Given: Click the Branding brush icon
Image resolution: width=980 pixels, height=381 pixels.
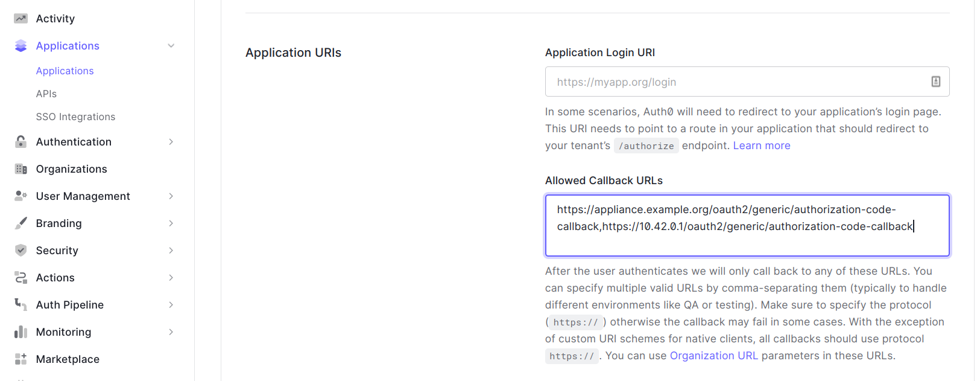Looking at the screenshot, I should (21, 223).
